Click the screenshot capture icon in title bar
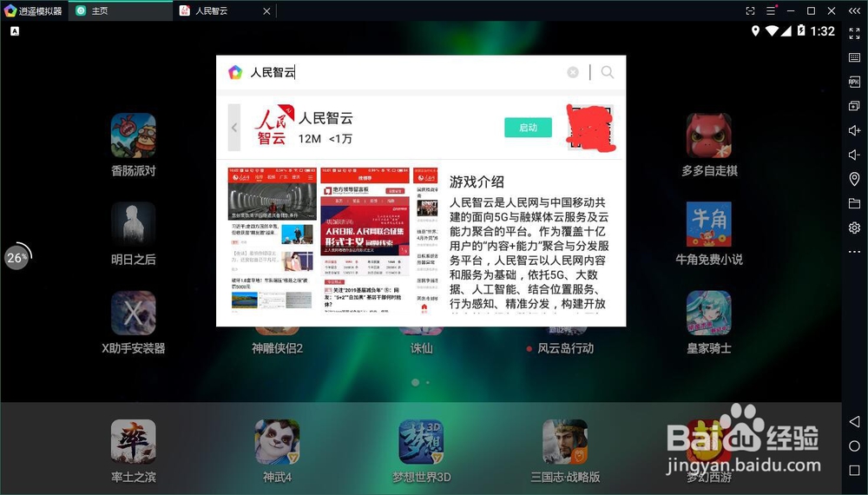Screen dimensions: 868x495 point(750,10)
